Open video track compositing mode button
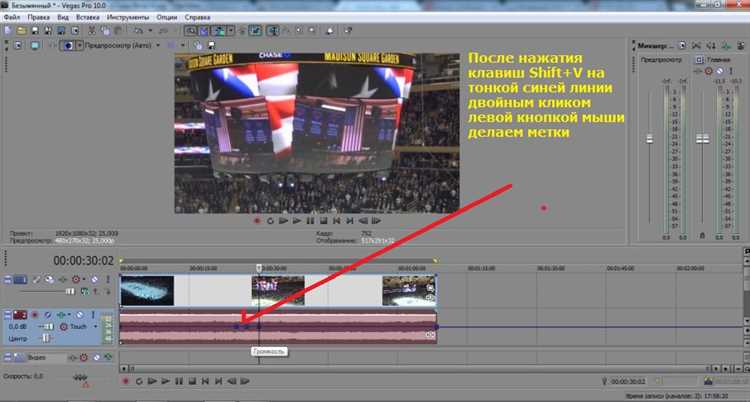The height and width of the screenshot is (402, 750). (85, 291)
